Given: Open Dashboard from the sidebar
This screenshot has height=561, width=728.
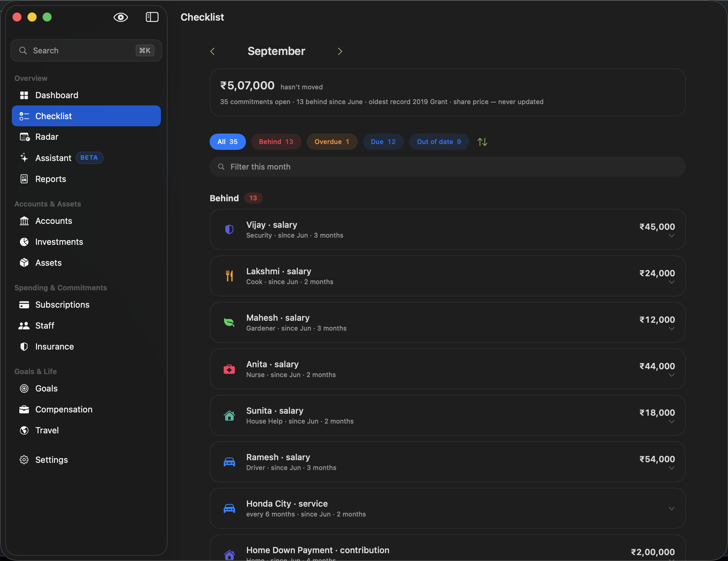Looking at the screenshot, I should click(x=86, y=95).
